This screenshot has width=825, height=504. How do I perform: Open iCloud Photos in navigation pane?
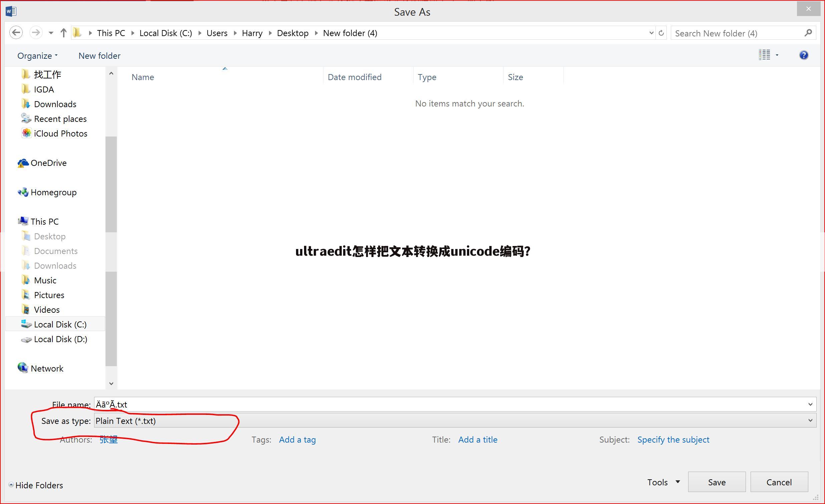pos(61,134)
